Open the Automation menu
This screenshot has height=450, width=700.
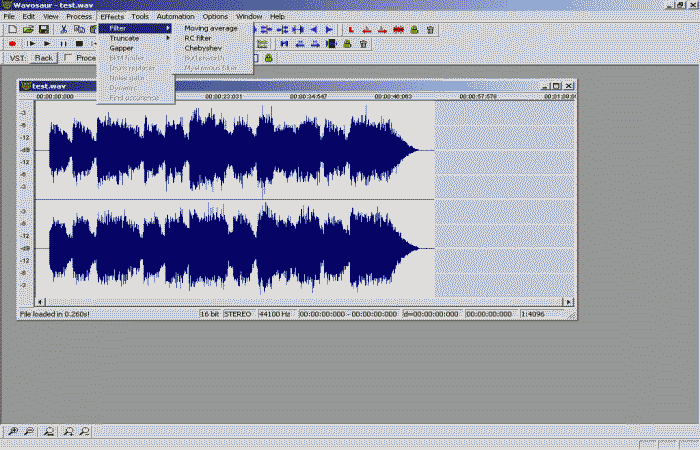175,17
